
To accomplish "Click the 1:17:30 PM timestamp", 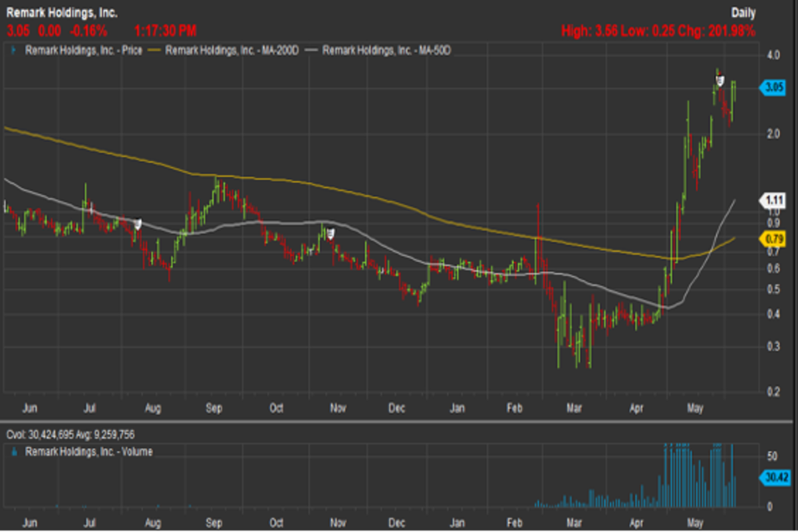I will click(166, 31).
